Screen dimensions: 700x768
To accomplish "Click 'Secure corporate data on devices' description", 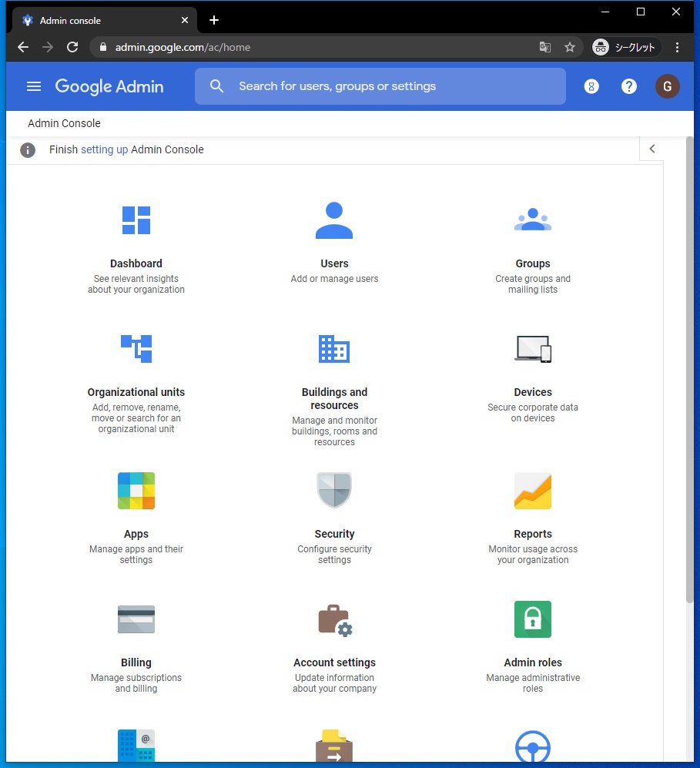I will 533,413.
